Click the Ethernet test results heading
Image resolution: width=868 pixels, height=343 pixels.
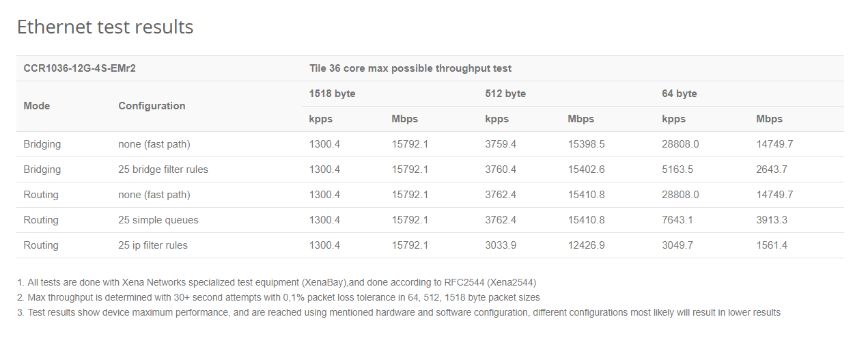click(105, 27)
